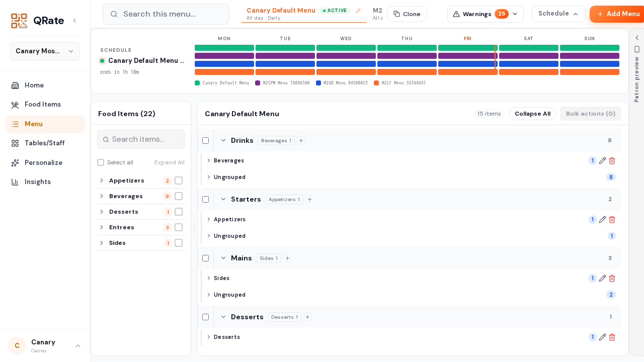Screen dimensions: 644x362
Task: Edit the Appetizers group with pencil icon
Action: tap(603, 220)
